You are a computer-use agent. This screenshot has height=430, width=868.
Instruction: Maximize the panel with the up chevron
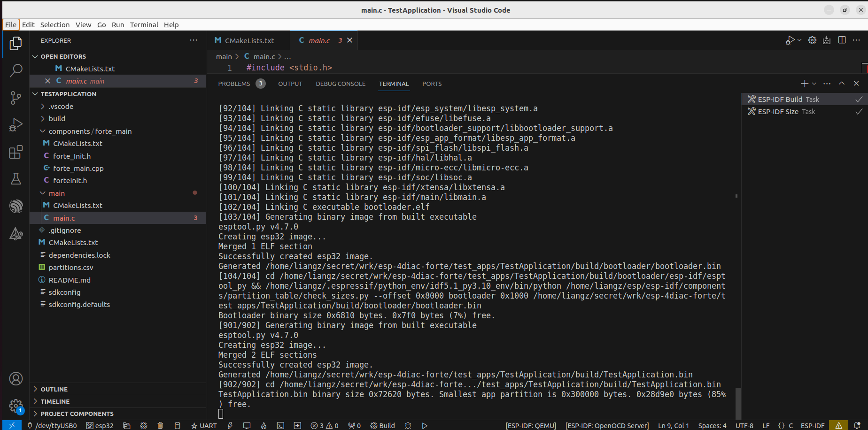point(842,84)
